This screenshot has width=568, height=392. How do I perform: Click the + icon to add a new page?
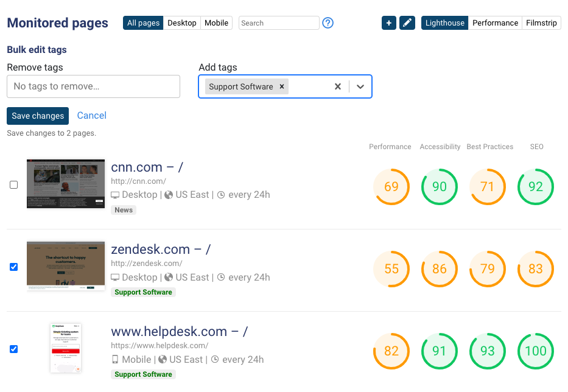388,23
